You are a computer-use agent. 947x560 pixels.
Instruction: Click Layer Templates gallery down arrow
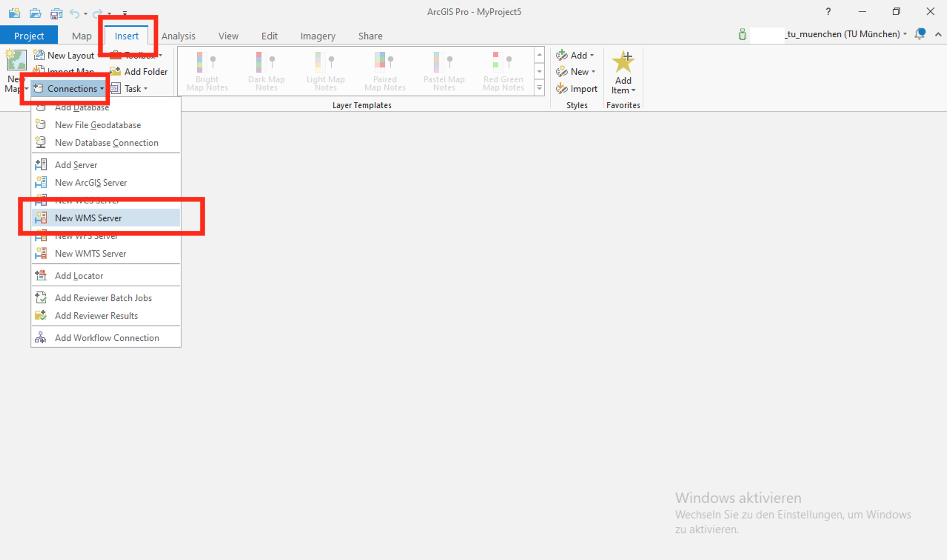(539, 71)
